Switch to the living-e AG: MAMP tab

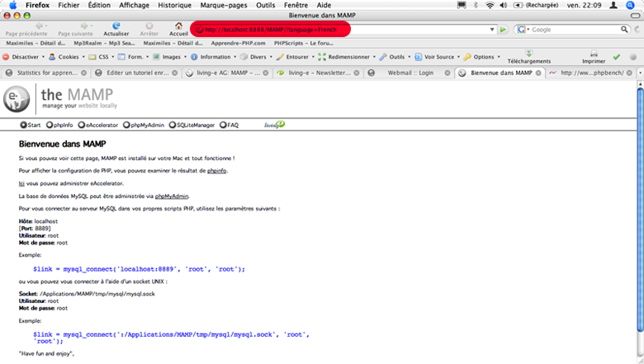coord(227,73)
